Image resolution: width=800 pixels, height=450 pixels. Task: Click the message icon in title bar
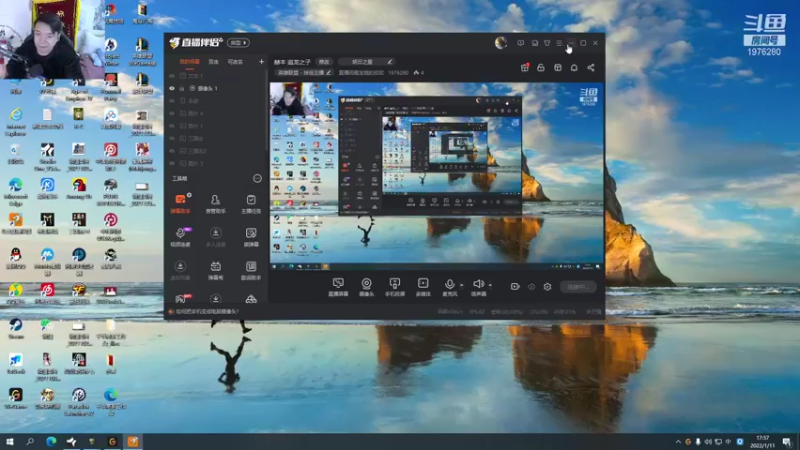coord(520,43)
